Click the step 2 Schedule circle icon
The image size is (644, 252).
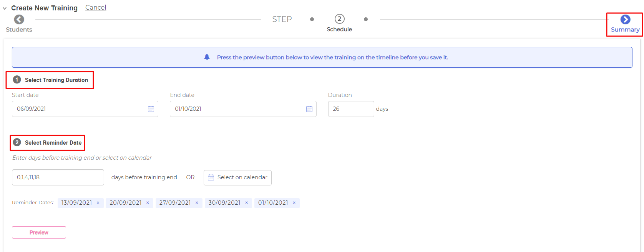point(339,19)
